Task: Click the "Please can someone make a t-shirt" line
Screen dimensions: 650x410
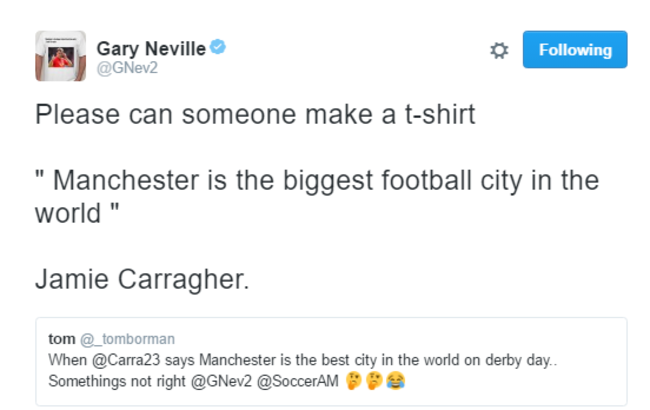Action: tap(255, 115)
